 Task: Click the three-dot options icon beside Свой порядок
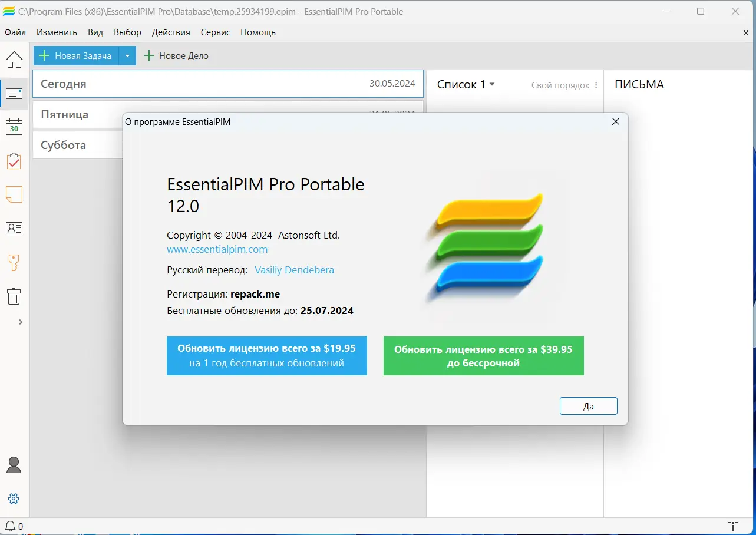[596, 85]
